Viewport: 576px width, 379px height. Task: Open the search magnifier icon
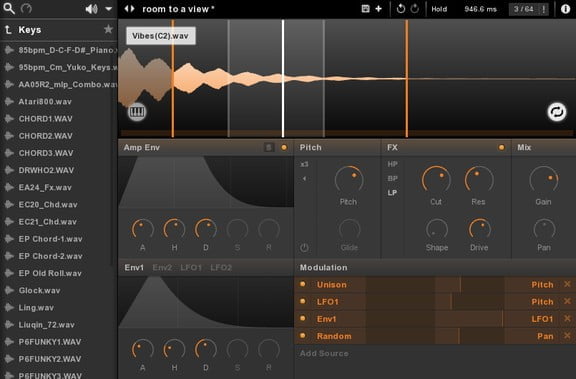click(9, 8)
